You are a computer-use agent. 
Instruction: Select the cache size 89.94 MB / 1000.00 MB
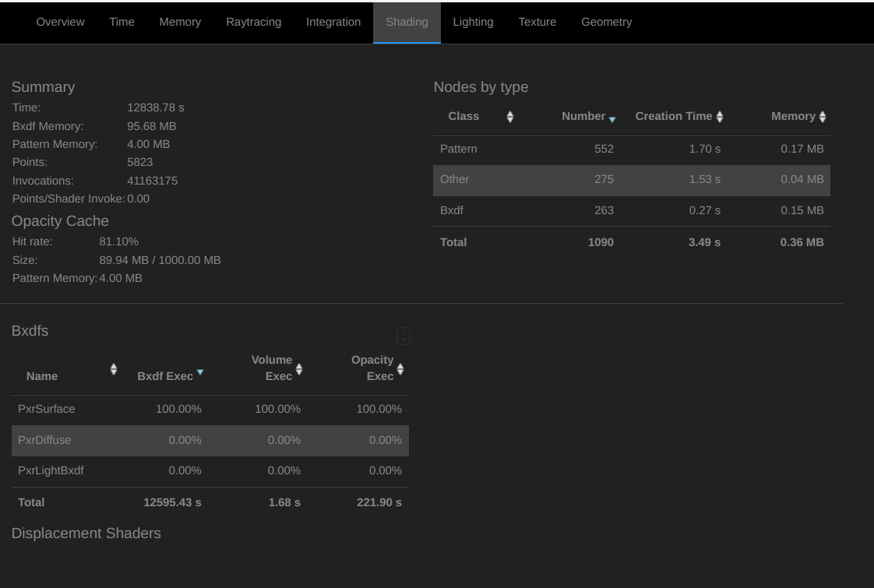160,260
